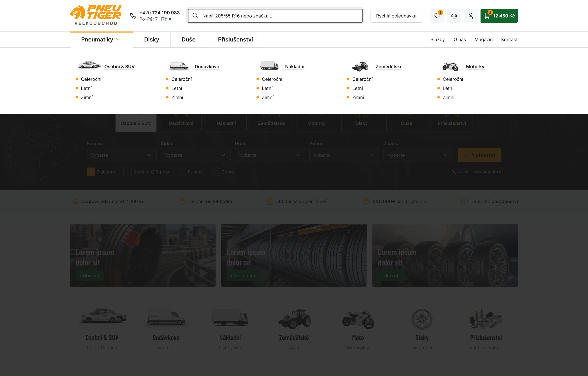
Task: Open Celeroční under Zemědělské
Action: pyautogui.click(x=362, y=79)
